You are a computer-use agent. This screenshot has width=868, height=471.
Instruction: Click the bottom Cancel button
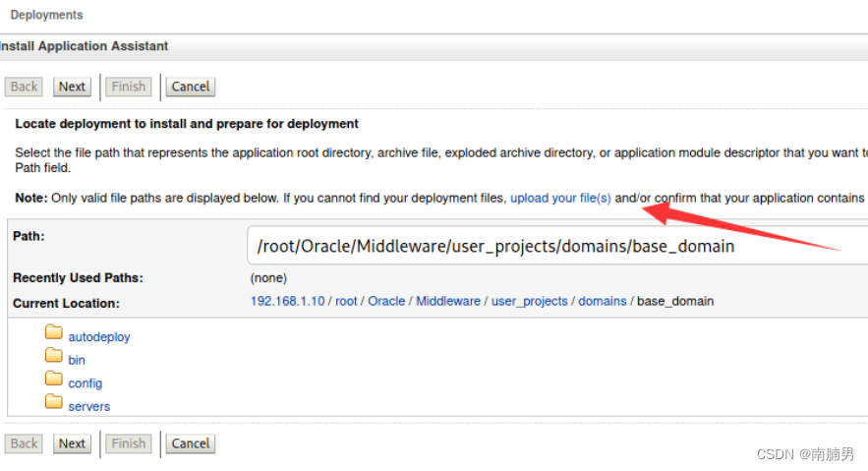[191, 443]
